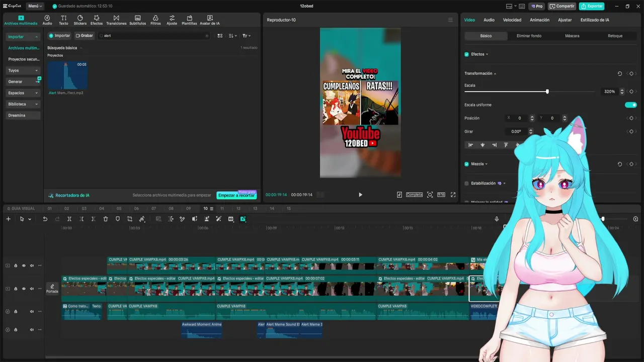Click the Grabar record button

(85, 36)
